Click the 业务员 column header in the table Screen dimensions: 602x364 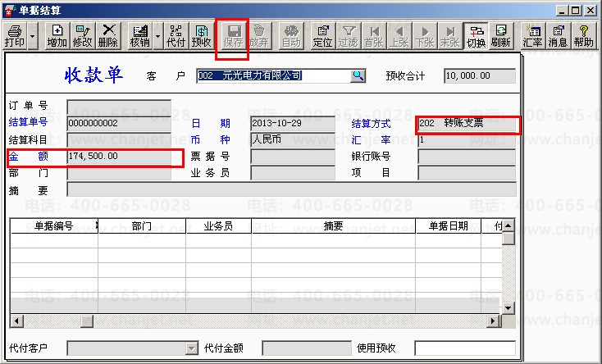(218, 225)
